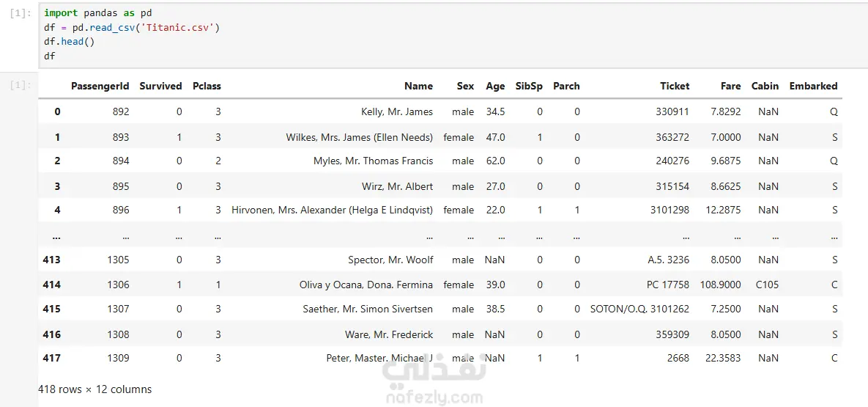This screenshot has width=868, height=407.
Task: Select the Sex column header
Action: 465,86
